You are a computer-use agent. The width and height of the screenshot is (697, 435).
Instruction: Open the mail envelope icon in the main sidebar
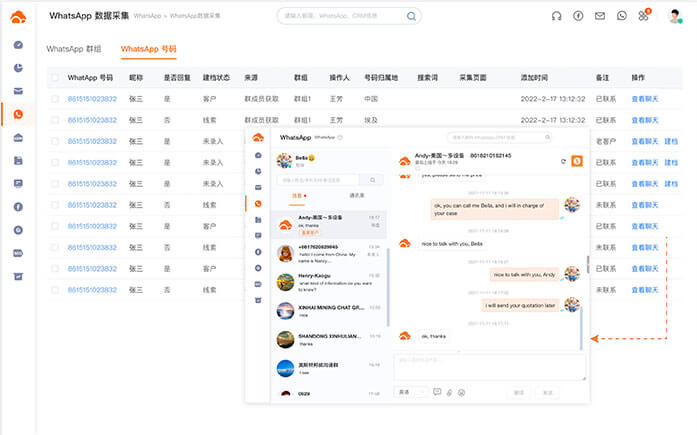[18, 91]
